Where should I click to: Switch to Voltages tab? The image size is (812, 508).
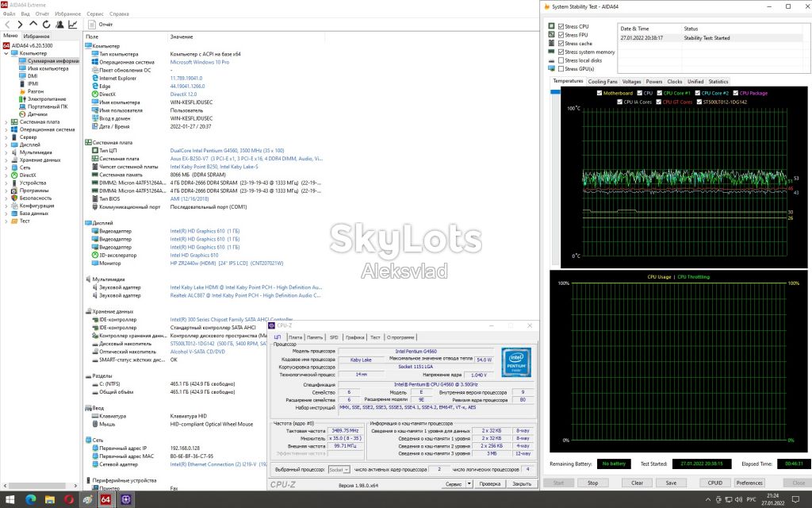point(631,82)
